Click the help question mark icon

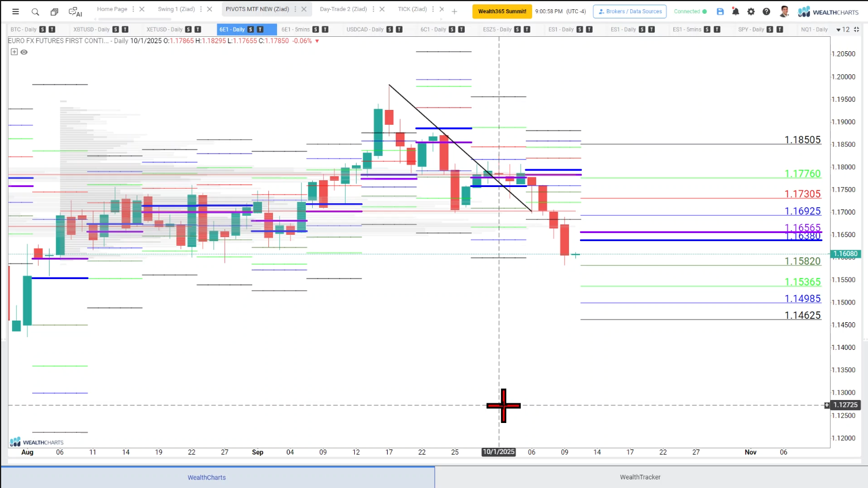click(x=766, y=12)
